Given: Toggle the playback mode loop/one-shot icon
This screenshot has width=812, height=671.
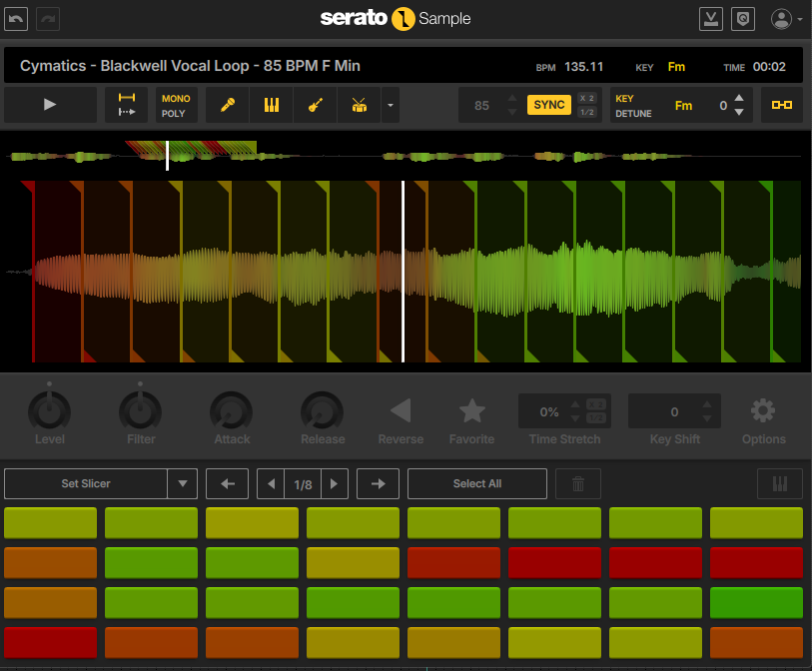Looking at the screenshot, I should (x=127, y=105).
